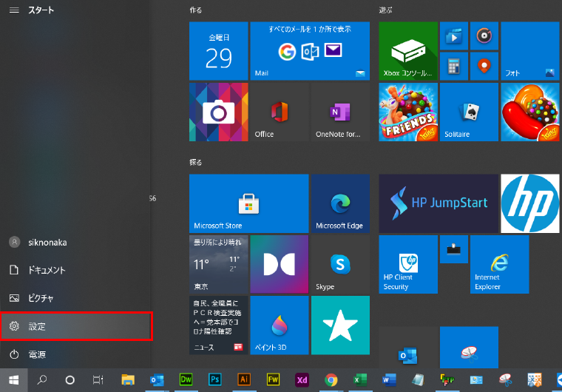Open the taskbar search magnifier
The height and width of the screenshot is (392, 562).
click(42, 380)
